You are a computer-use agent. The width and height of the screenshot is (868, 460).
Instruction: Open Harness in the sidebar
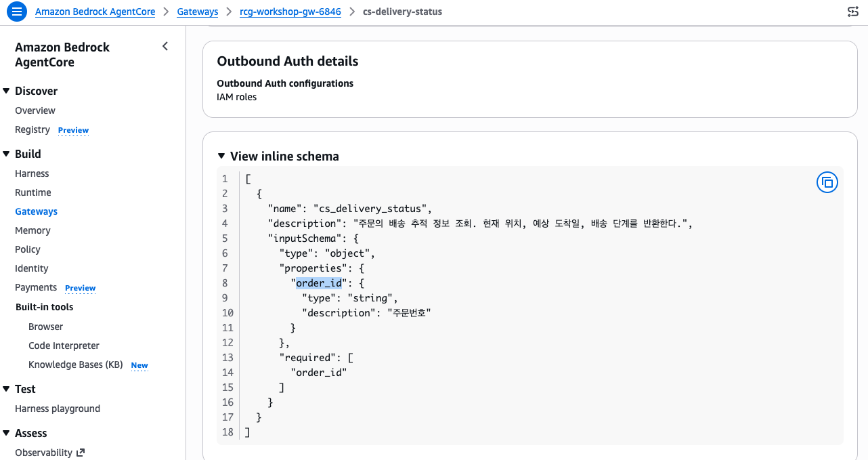click(32, 173)
